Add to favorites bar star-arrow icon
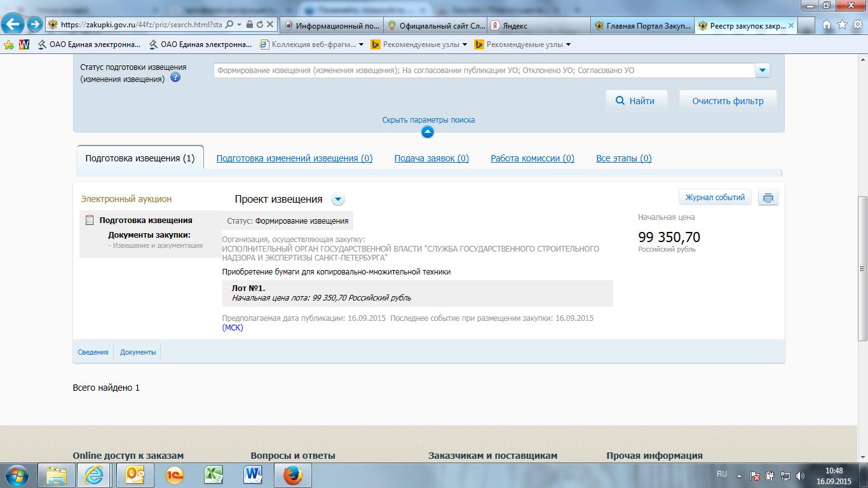Image resolution: width=868 pixels, height=488 pixels. pyautogui.click(x=9, y=44)
